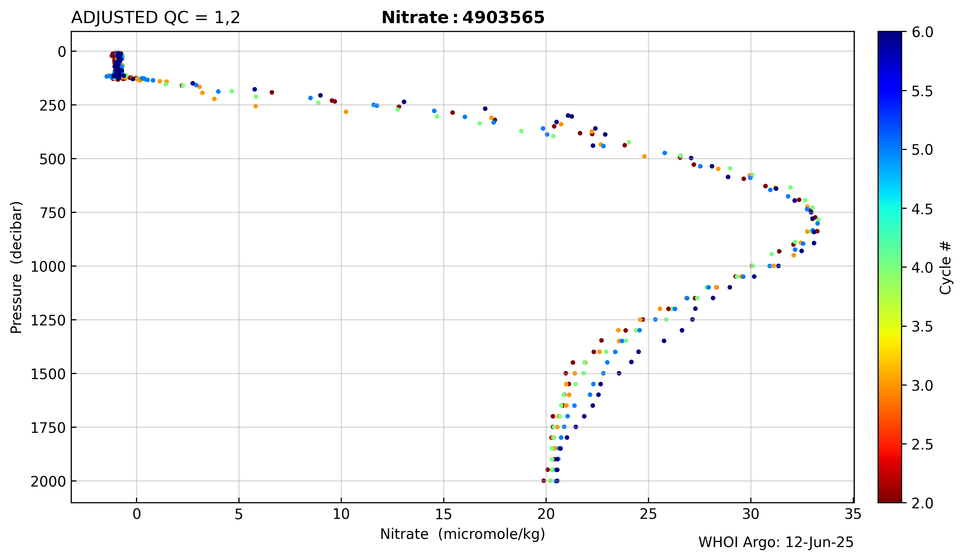Click the 'Cycle #' colorbar label
Viewport: 964px width, 560px height.
pos(945,268)
